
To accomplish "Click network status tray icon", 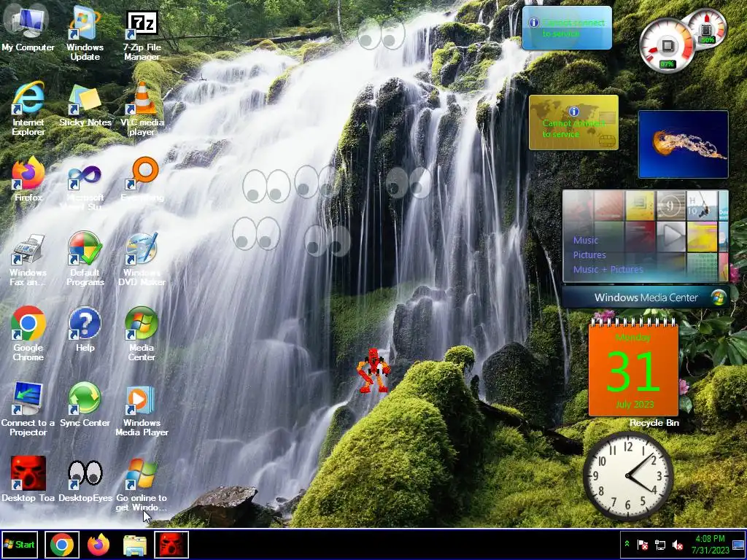I will (660, 545).
